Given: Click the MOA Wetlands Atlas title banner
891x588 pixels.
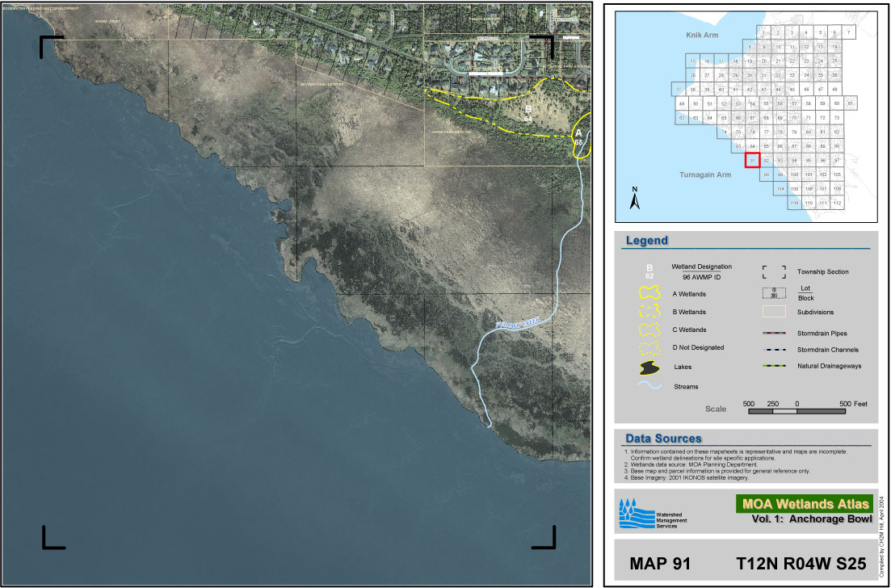Looking at the screenshot, I should [x=804, y=504].
